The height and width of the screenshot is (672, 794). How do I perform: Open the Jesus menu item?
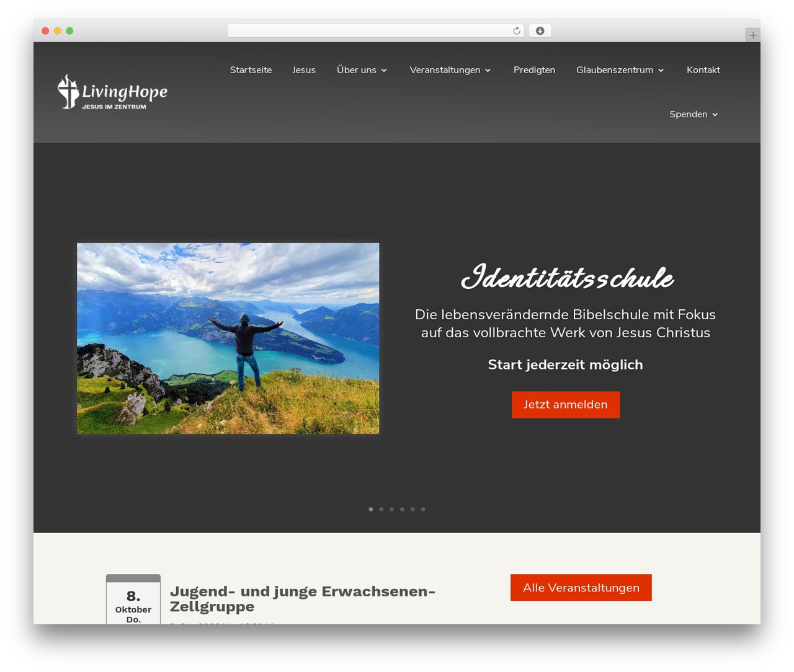click(304, 70)
